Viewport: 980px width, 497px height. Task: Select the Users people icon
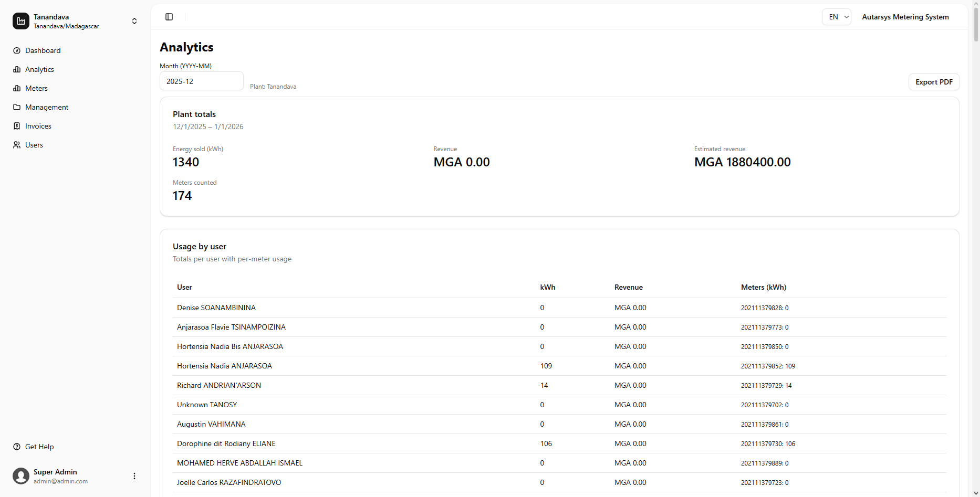[x=17, y=145]
